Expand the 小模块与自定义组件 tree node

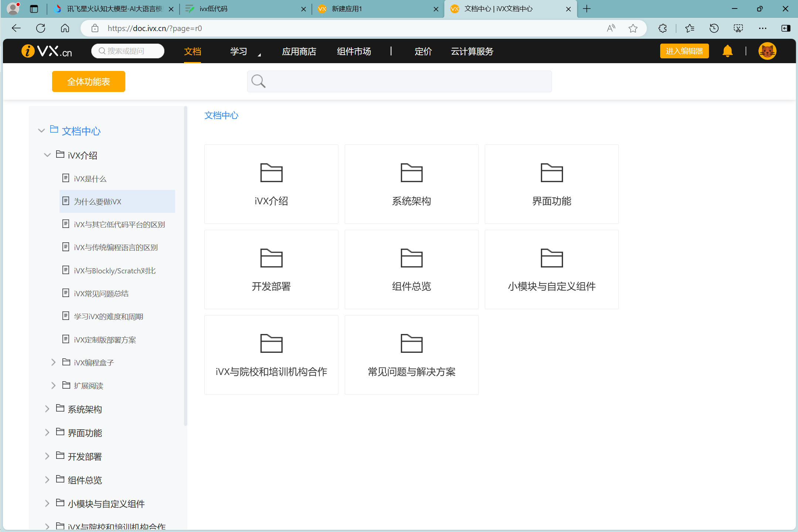pyautogui.click(x=47, y=503)
